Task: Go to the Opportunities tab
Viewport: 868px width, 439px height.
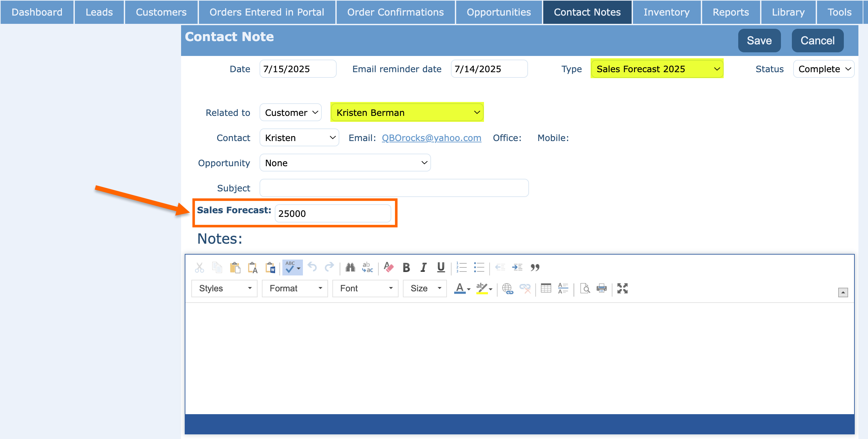Action: tap(498, 12)
